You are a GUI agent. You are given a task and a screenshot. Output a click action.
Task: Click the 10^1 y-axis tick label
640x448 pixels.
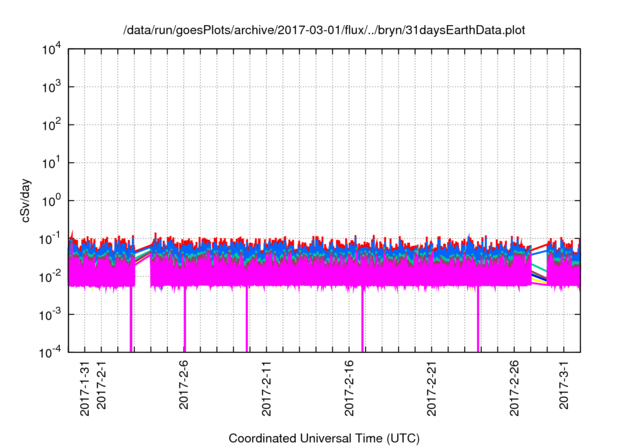pos(51,163)
